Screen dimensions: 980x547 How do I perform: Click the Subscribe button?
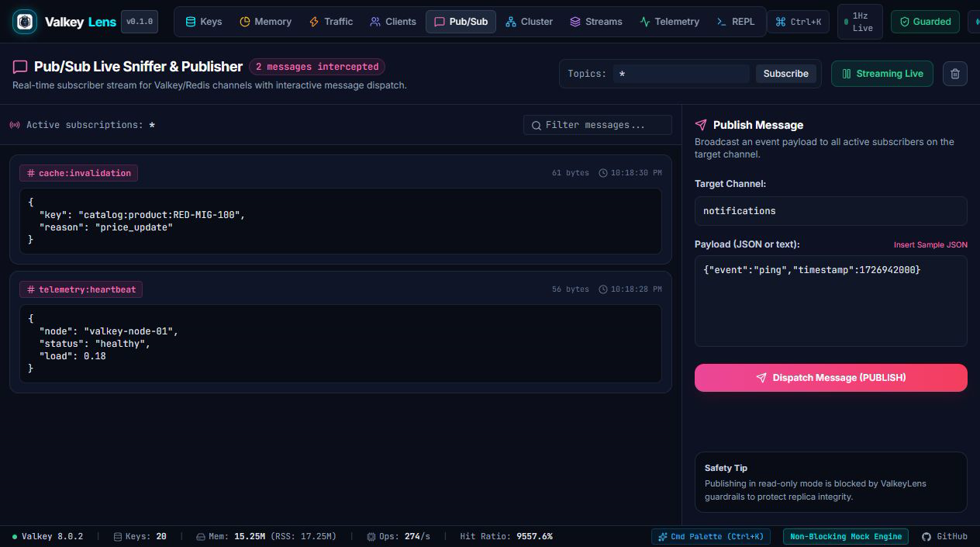[785, 74]
